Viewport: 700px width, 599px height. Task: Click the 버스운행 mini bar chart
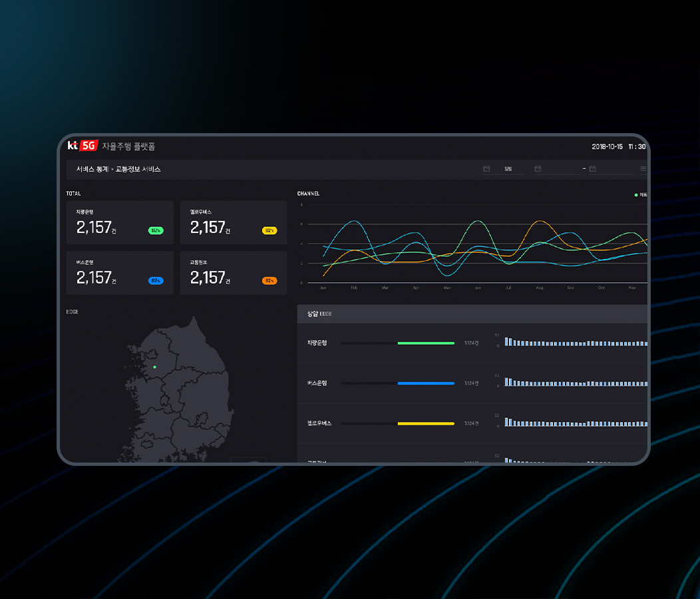click(x=576, y=382)
